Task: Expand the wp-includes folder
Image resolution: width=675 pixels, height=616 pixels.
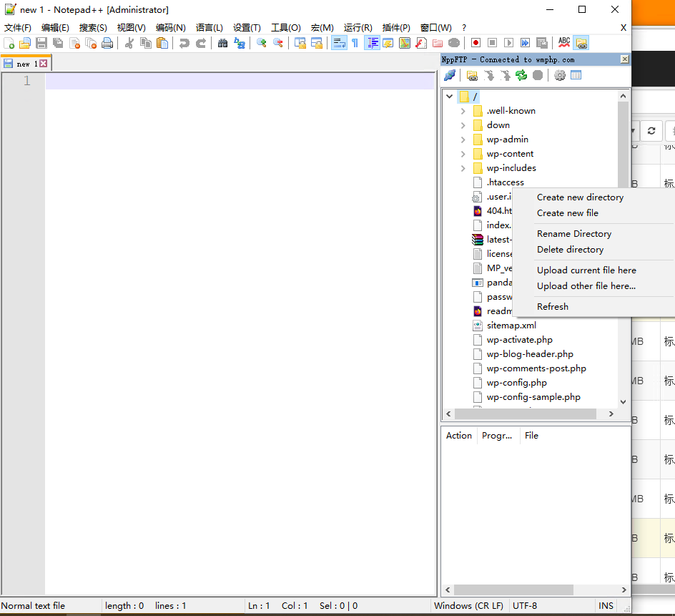Action: [463, 168]
